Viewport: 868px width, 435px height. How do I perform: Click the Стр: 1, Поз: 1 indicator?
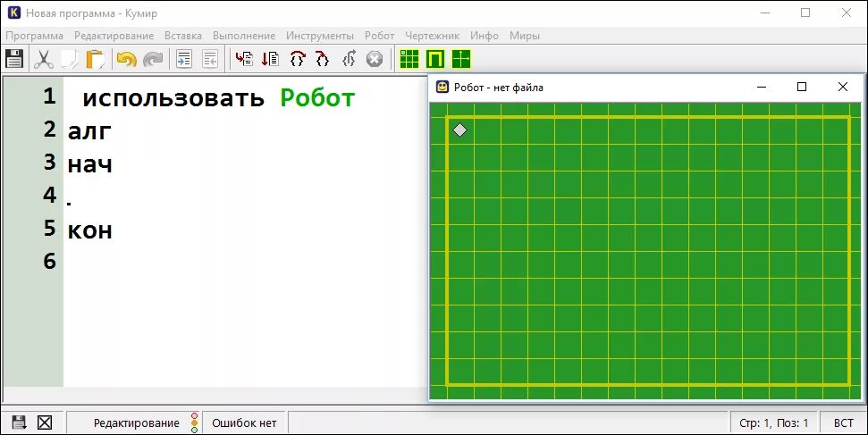click(774, 422)
